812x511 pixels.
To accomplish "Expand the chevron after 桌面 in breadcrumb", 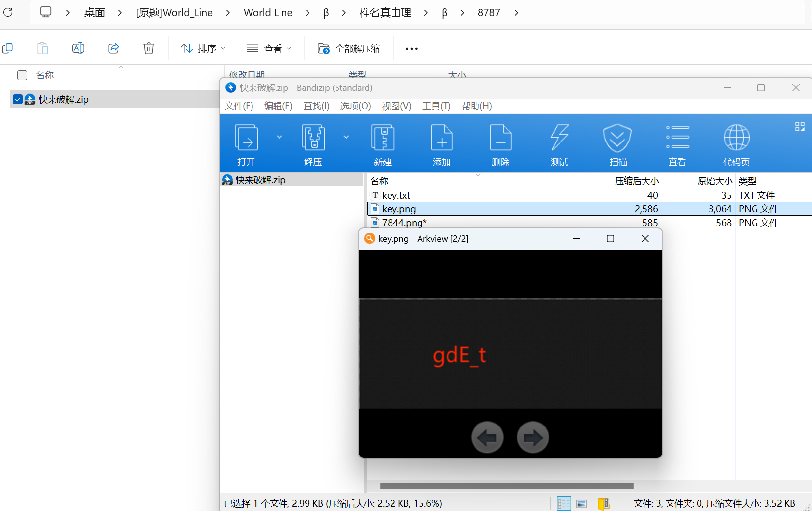I will tap(120, 13).
